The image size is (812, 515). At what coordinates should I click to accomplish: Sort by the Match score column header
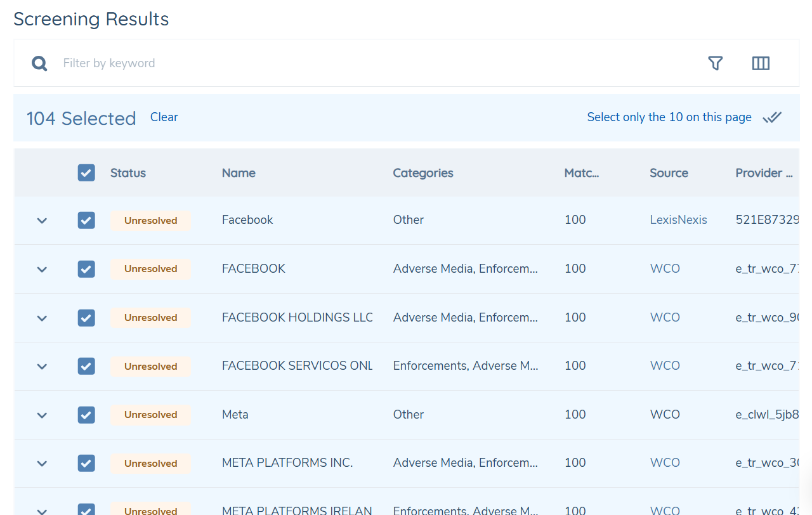coord(582,173)
